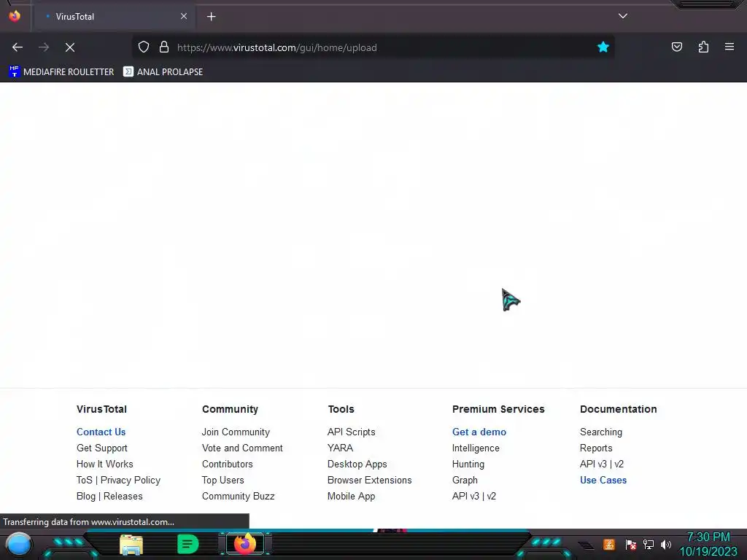Select the VirusTotal tab
747x560 pixels.
[x=115, y=17]
